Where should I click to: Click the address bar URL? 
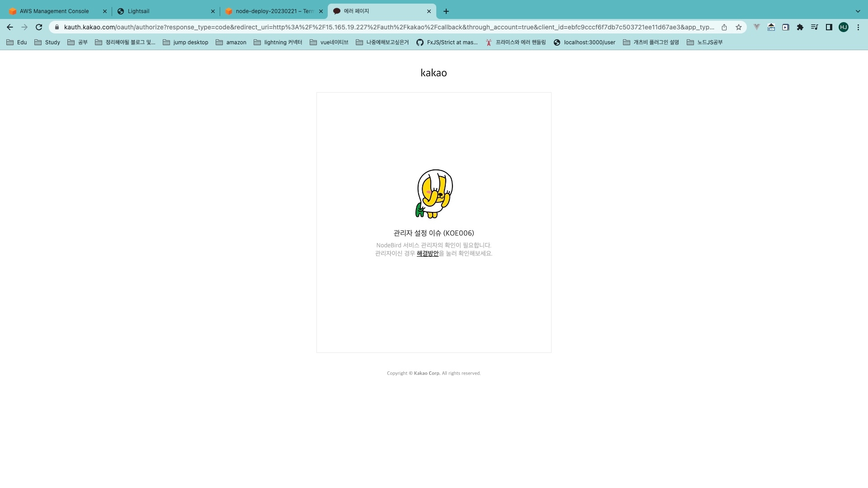[389, 27]
